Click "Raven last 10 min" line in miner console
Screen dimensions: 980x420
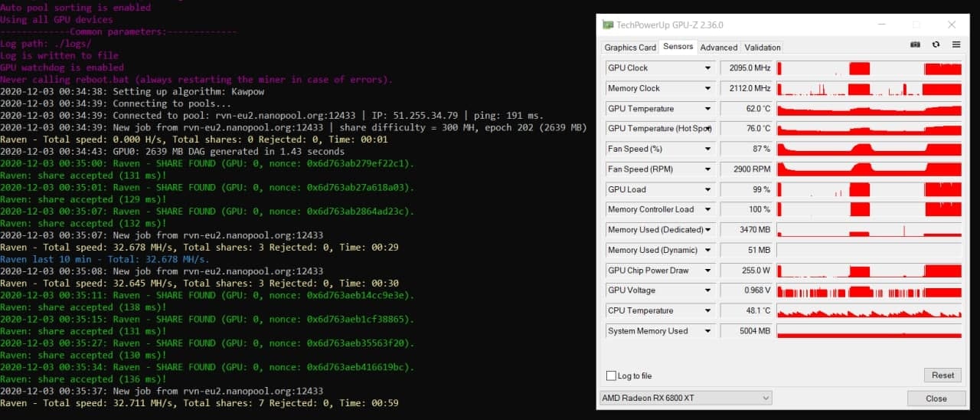[105, 259]
